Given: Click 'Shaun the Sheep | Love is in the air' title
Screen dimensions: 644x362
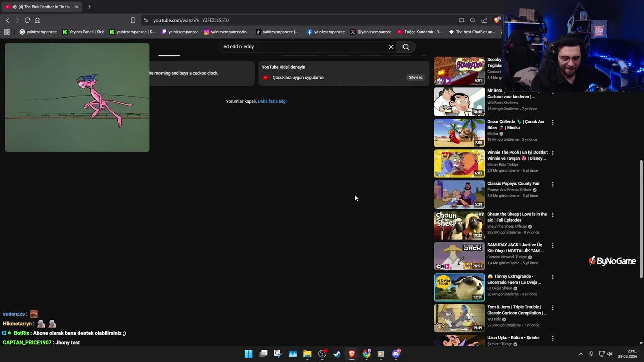Looking at the screenshot, I should click(517, 217).
